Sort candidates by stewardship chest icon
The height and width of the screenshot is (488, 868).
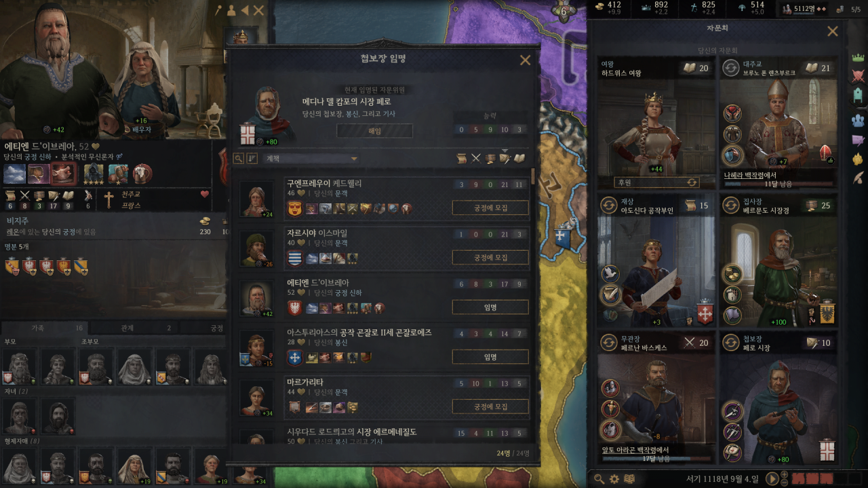pyautogui.click(x=490, y=159)
